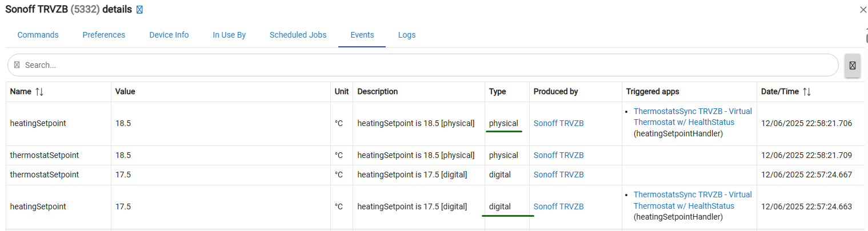Click the Type column header
The image size is (868, 231).
pyautogui.click(x=497, y=92)
